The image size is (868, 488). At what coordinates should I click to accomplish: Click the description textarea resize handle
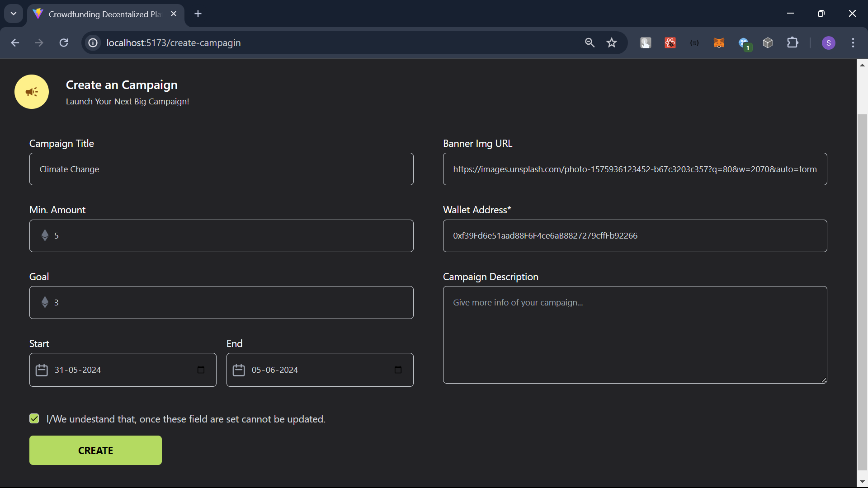point(824,380)
